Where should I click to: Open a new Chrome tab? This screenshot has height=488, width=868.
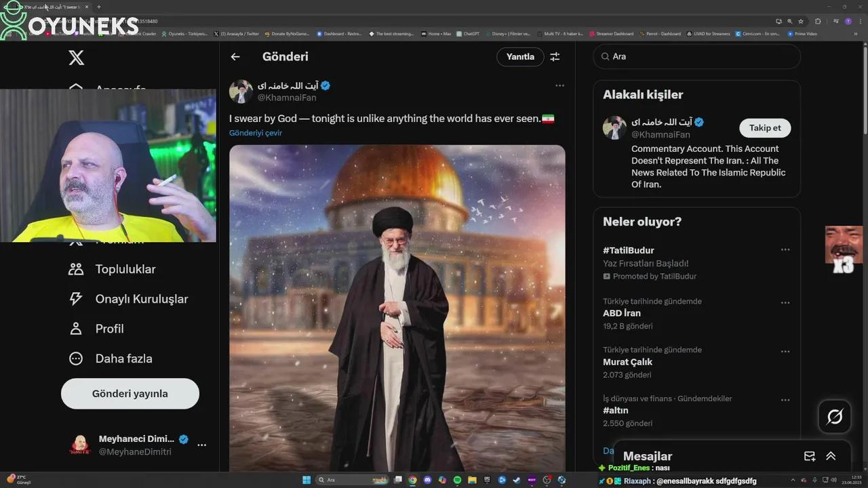99,7
